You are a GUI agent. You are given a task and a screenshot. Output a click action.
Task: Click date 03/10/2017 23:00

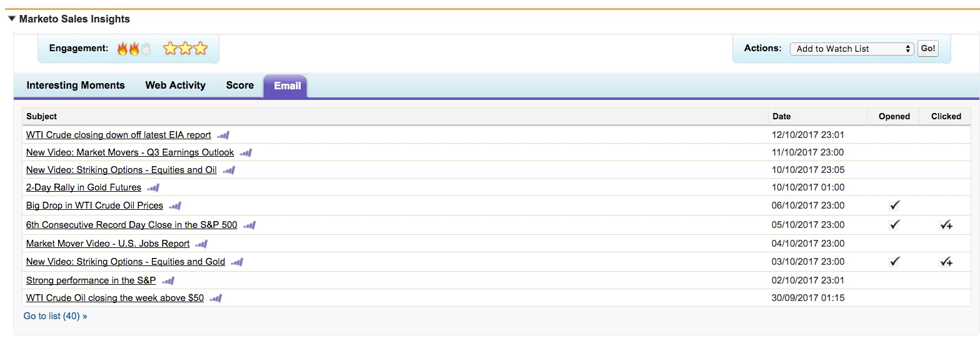pyautogui.click(x=808, y=262)
